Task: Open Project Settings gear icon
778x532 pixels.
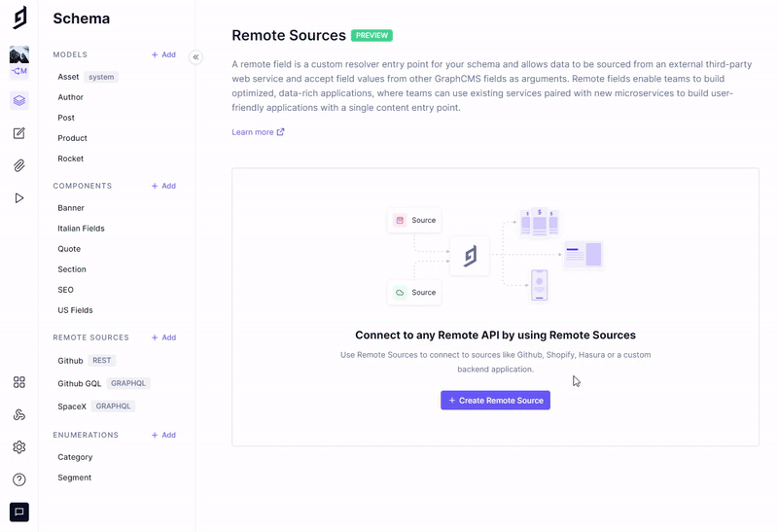Action: pyautogui.click(x=19, y=447)
